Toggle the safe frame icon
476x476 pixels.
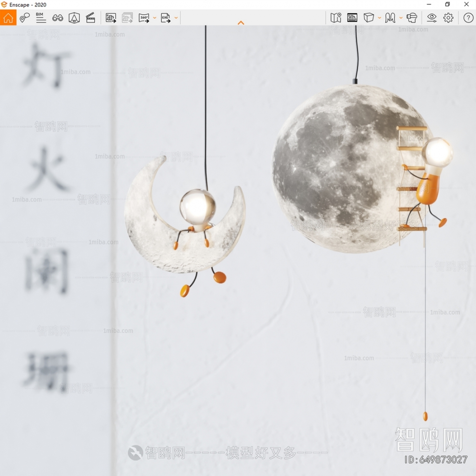click(x=352, y=18)
